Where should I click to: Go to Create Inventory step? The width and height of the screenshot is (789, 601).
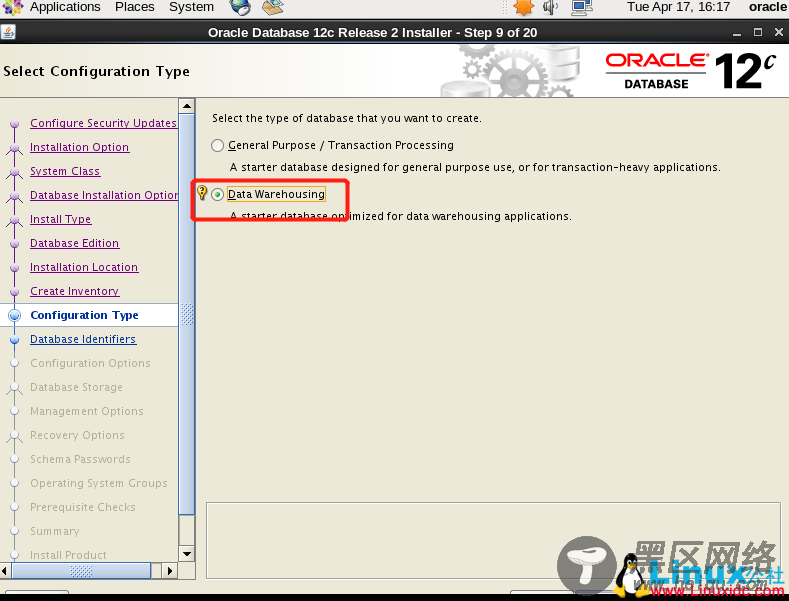point(74,291)
